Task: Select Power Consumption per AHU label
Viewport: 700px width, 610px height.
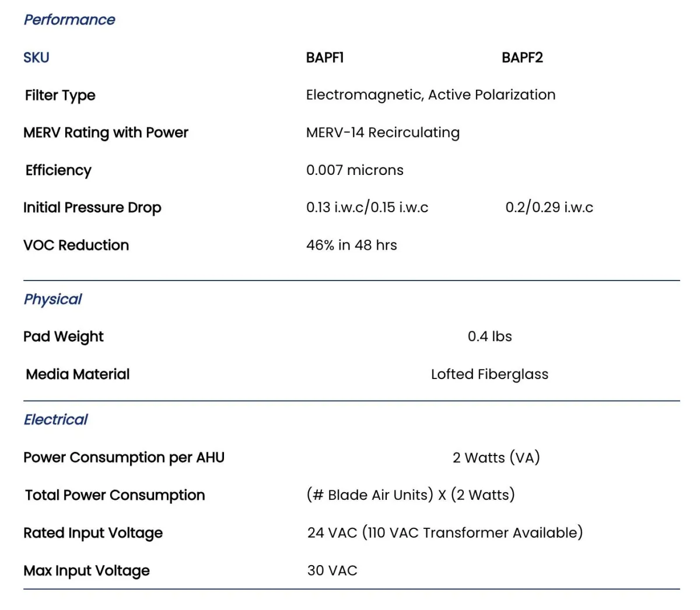Action: [124, 458]
